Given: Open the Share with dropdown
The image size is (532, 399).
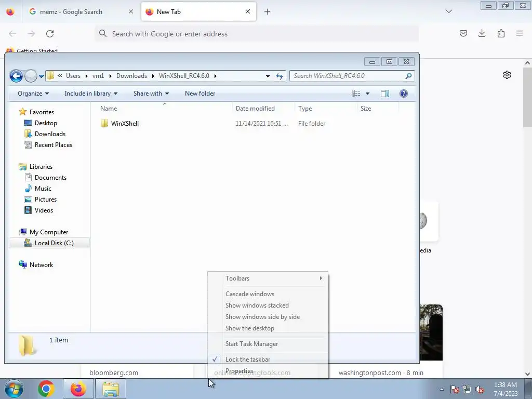Looking at the screenshot, I should [151, 94].
